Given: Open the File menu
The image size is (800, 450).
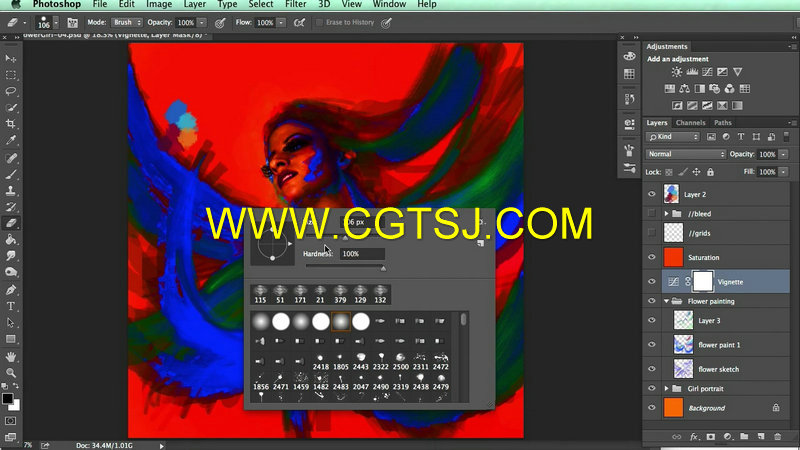Looking at the screenshot, I should click(x=100, y=5).
